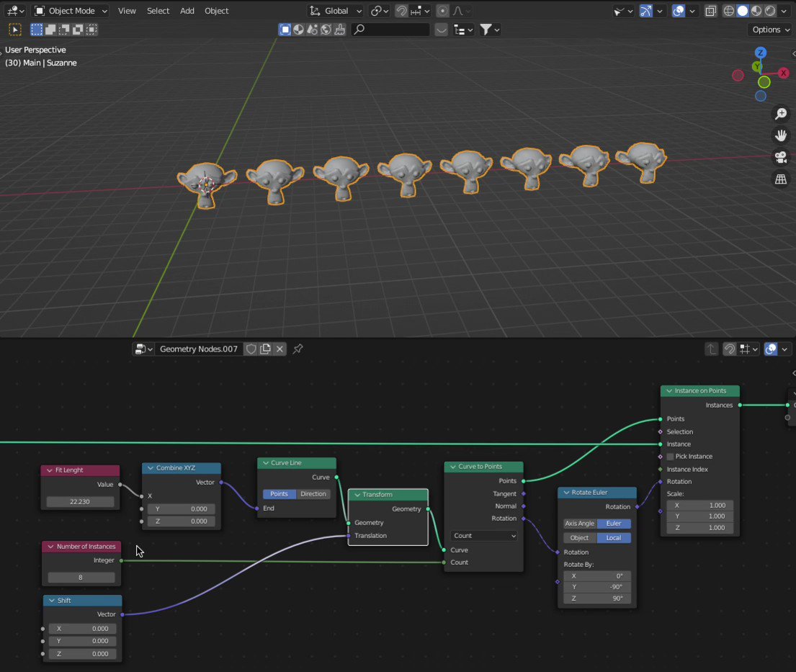This screenshot has width=796, height=672.
Task: Select the Object properties filter icon
Action: pos(285,30)
